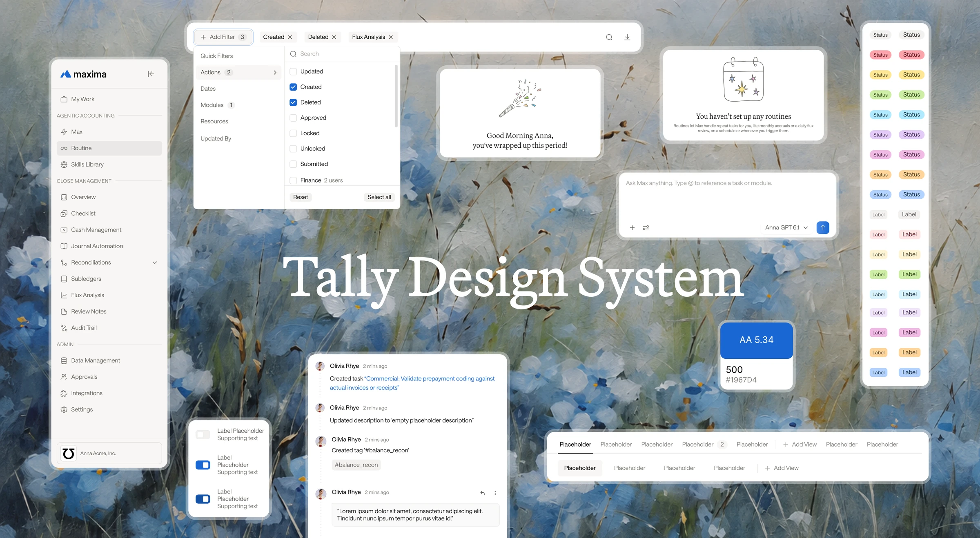Check the Locked checkbox
This screenshot has width=980, height=538.
(x=293, y=133)
